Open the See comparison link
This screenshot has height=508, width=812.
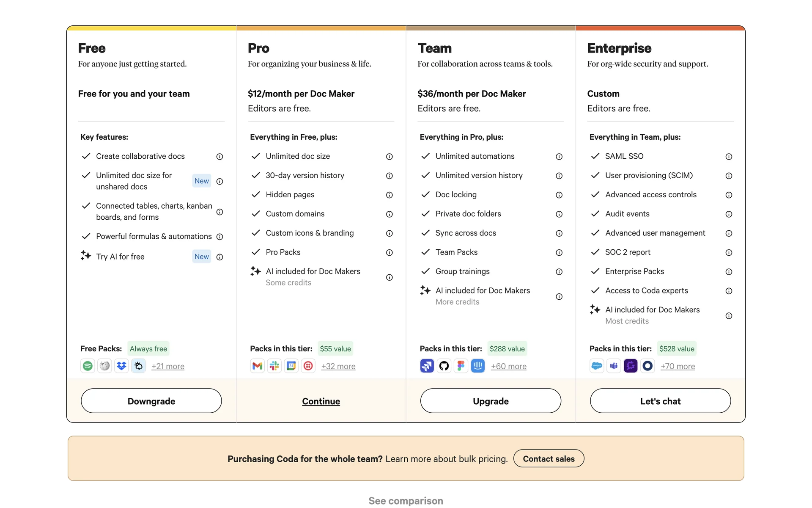406,501
